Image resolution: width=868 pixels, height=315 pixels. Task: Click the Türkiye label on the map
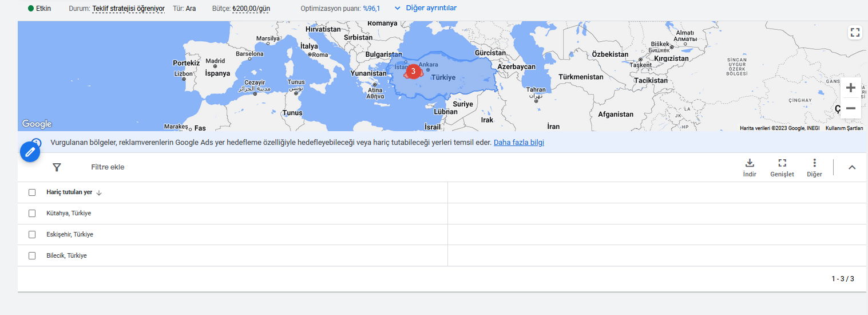click(443, 77)
